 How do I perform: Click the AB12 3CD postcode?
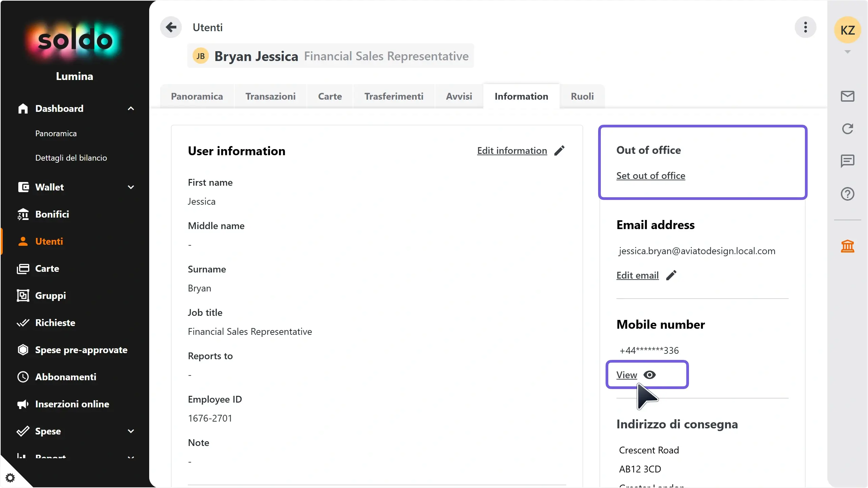[x=640, y=469]
